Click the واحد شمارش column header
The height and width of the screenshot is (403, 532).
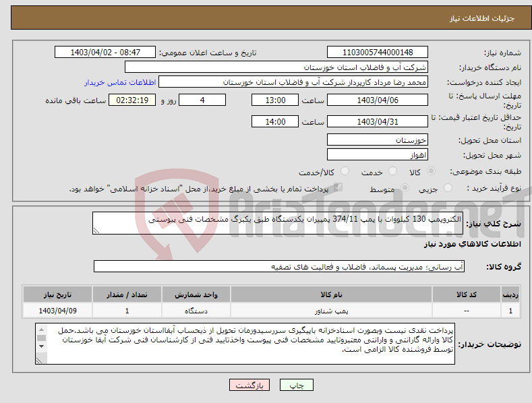[196, 294]
